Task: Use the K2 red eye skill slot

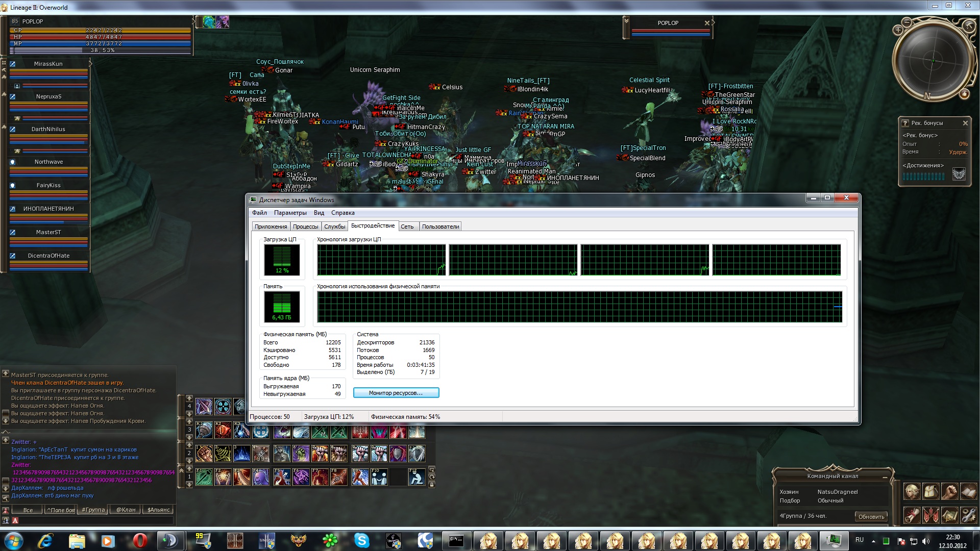Action: coord(223,430)
